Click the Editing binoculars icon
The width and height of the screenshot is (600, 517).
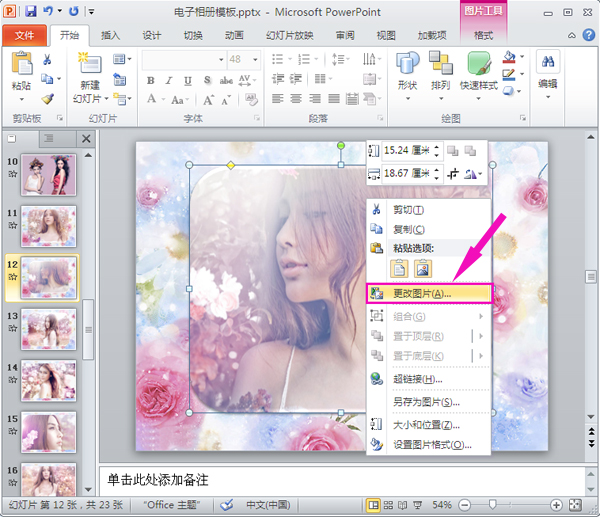[548, 61]
